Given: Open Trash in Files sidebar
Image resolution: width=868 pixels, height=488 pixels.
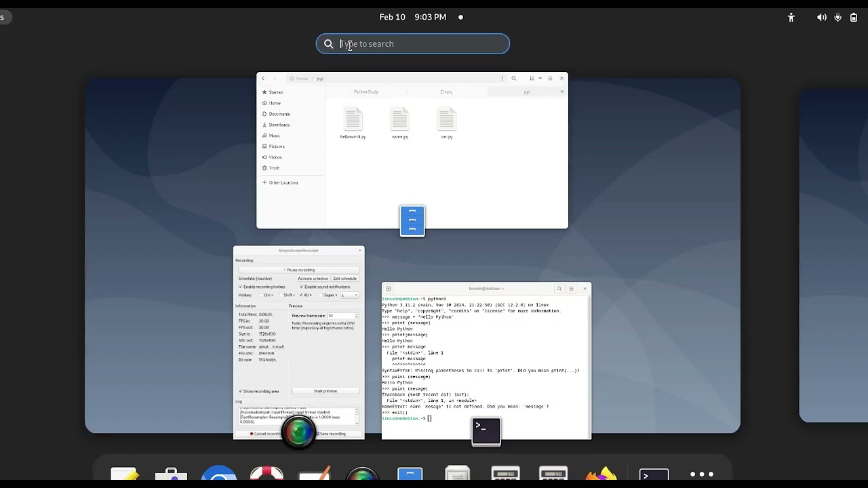Looking at the screenshot, I should [x=291, y=168].
